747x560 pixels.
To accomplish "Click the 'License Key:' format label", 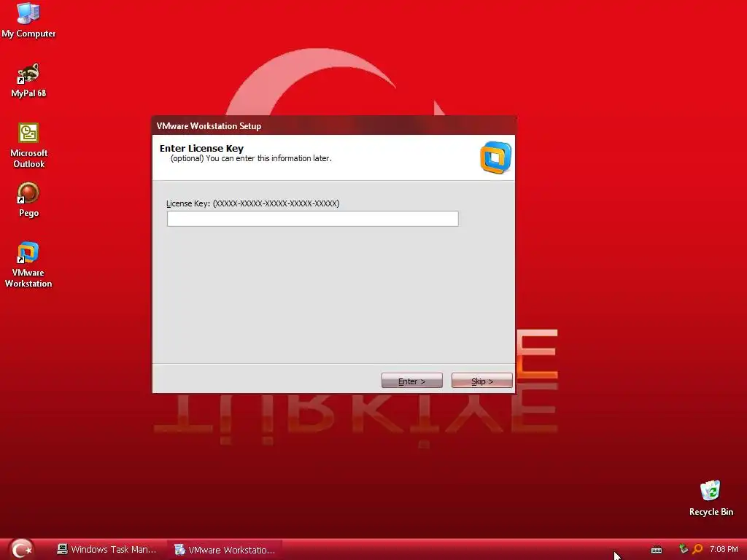I will pyautogui.click(x=253, y=203).
